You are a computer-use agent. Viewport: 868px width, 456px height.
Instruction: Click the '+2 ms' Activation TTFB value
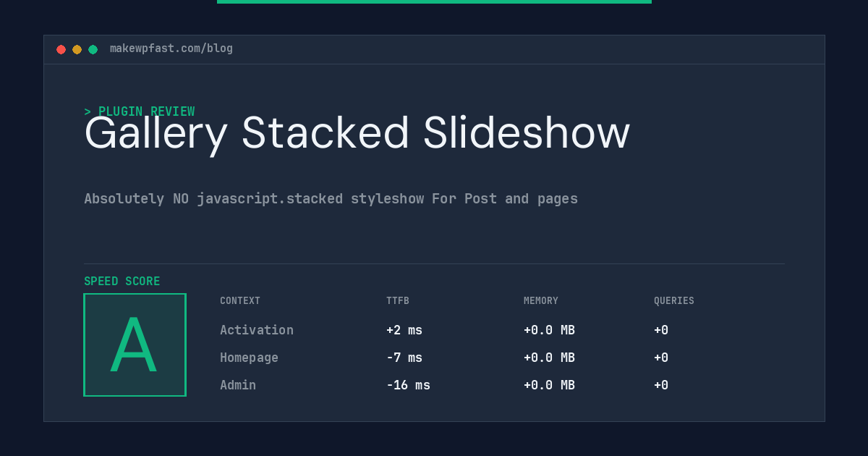(x=404, y=330)
